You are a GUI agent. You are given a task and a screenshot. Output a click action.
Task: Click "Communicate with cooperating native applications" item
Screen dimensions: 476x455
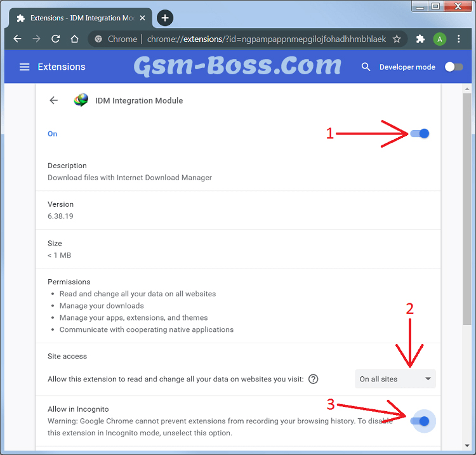(x=147, y=329)
